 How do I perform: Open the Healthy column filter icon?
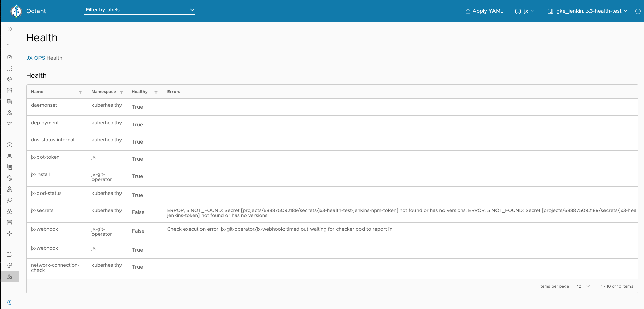(x=156, y=92)
